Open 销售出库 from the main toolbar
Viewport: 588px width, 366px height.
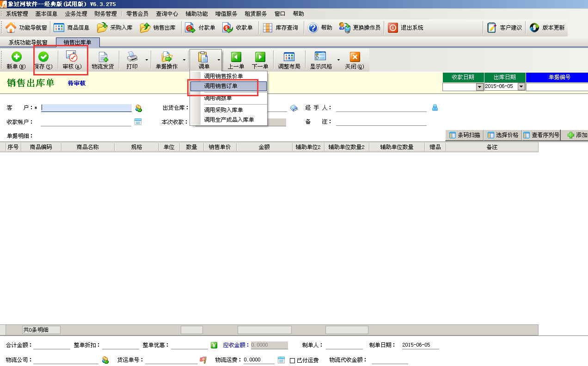tap(158, 28)
